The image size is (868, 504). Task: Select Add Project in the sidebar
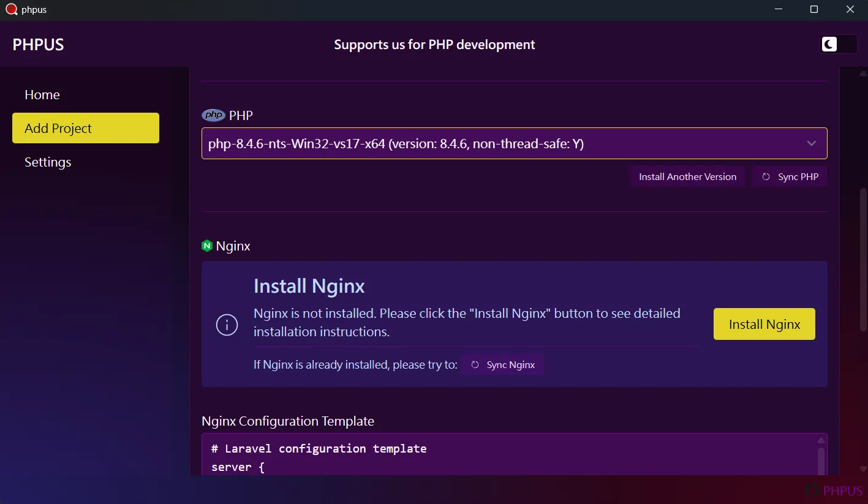coord(86,128)
